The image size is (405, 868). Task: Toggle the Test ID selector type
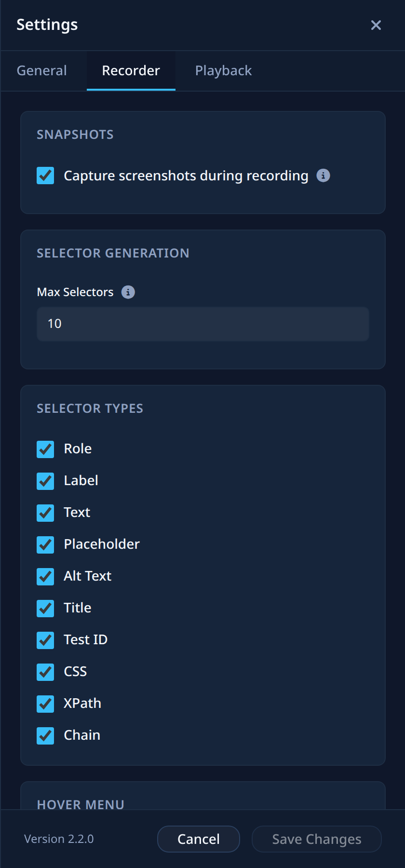(45, 640)
